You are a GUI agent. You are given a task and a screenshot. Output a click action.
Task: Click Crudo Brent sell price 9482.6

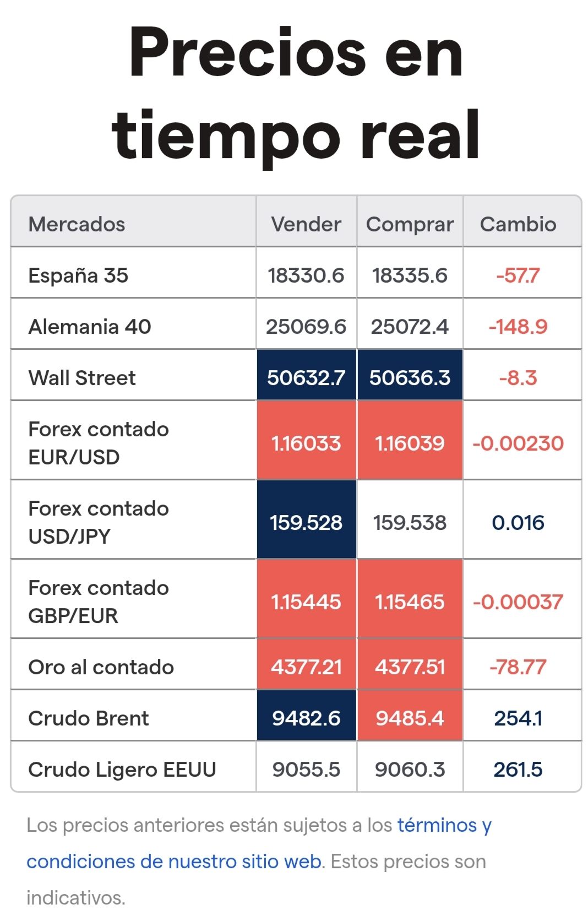click(x=306, y=718)
